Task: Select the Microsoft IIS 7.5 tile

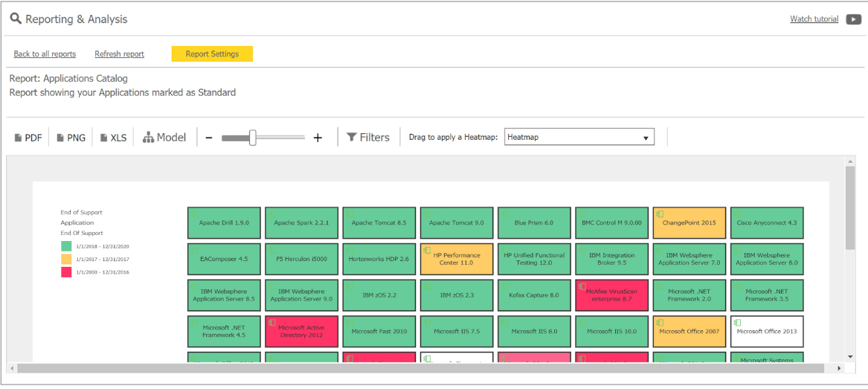Action: [457, 332]
